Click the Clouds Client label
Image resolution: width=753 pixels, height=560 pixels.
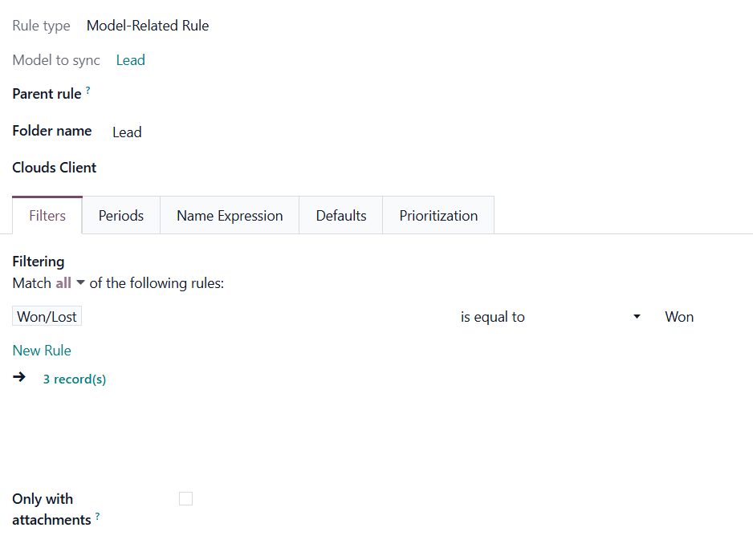[55, 168]
